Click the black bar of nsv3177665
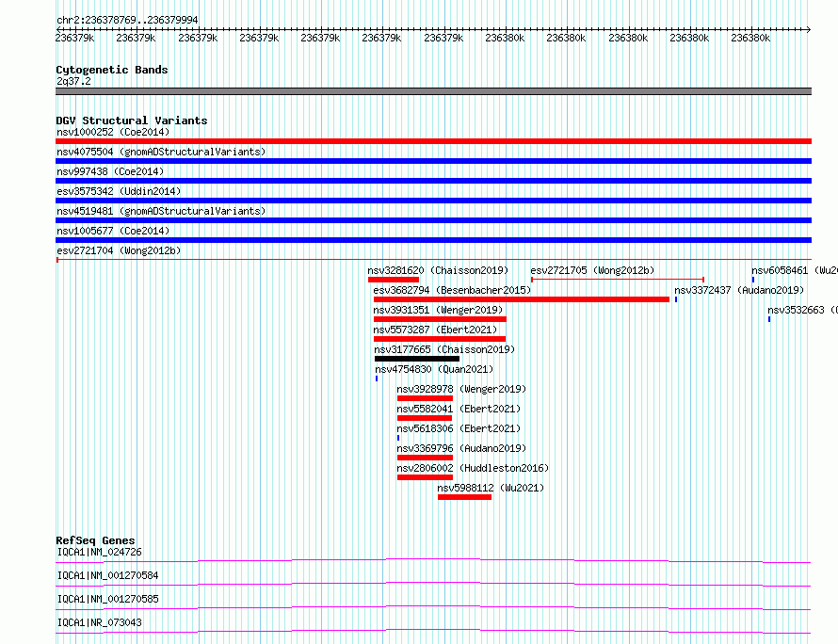Image resolution: width=838 pixels, height=644 pixels. [x=417, y=359]
